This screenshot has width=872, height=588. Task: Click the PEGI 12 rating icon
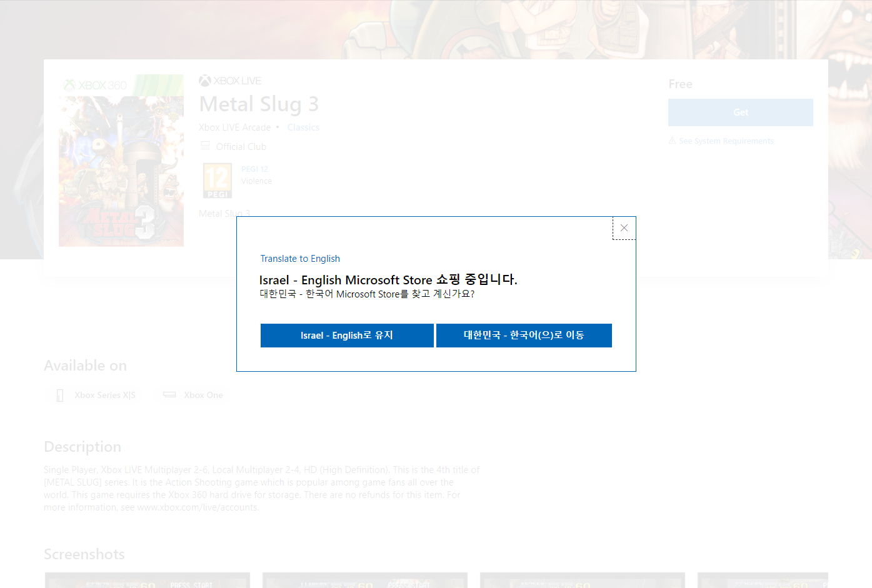coord(218,181)
